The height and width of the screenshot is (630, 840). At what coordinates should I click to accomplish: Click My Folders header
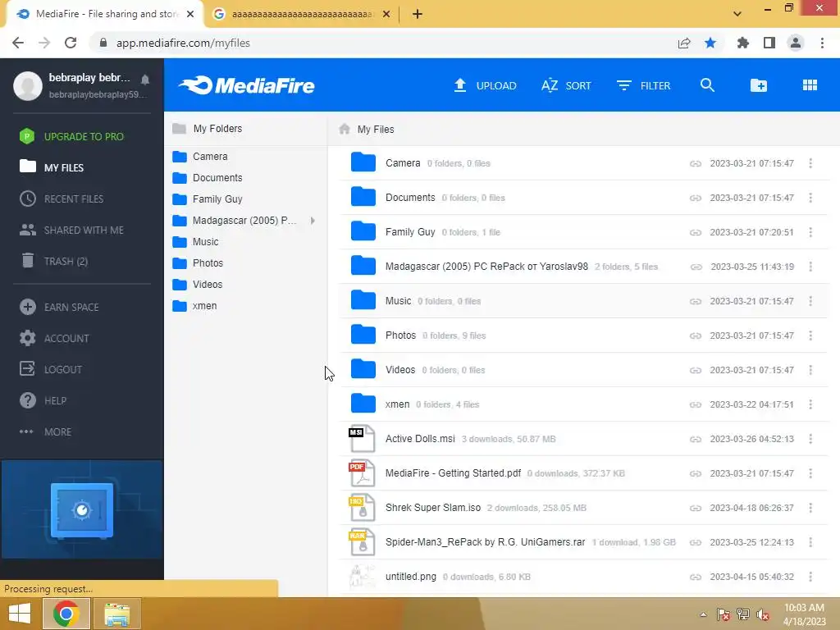coord(207,129)
